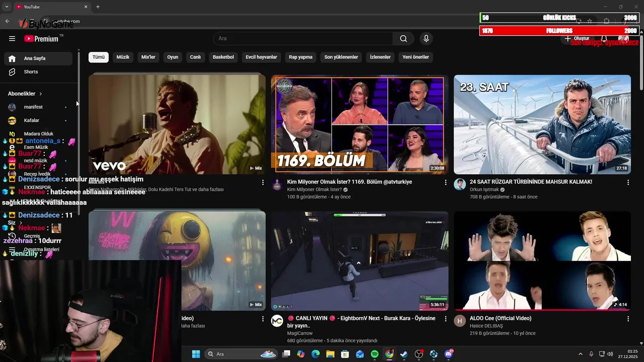Viewport: 644px width, 362px height.
Task: Open the 23. SAAT wind turbine thumbnail
Action: 542,124
